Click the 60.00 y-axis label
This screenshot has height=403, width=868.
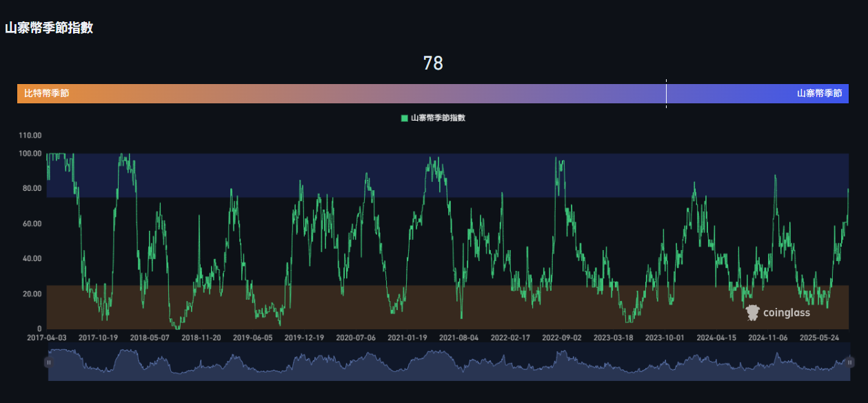click(x=31, y=224)
